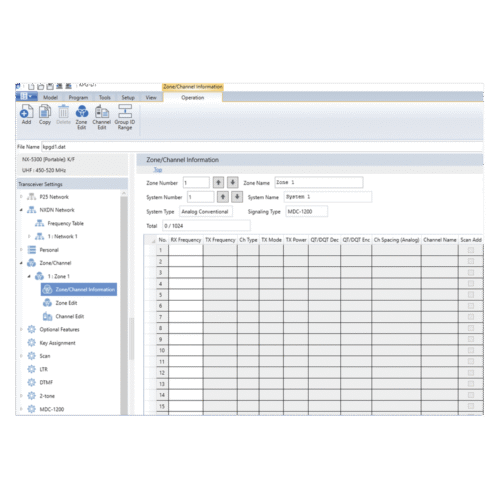Expand the Personal node arrow
This screenshot has height=500, width=500.
pos(21,250)
